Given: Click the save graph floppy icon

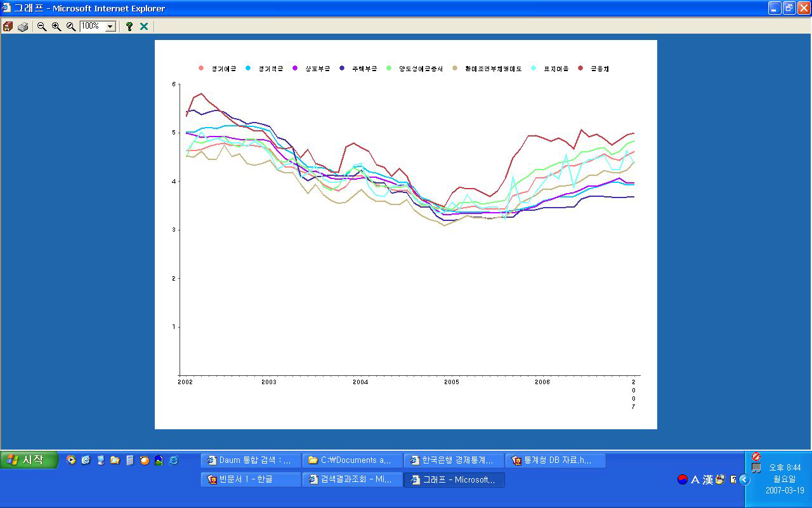Looking at the screenshot, I should 8,27.
